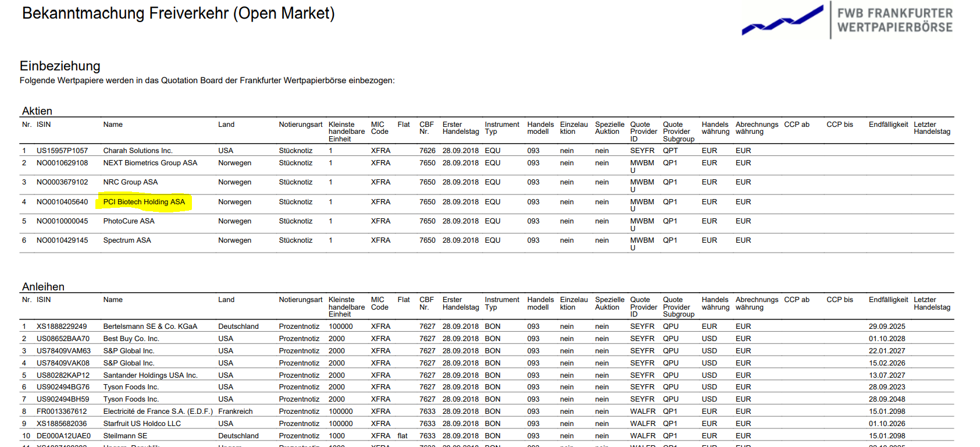Click Endfälligkeit date 28.09.2023
The height and width of the screenshot is (447, 980).
pyautogui.click(x=887, y=387)
